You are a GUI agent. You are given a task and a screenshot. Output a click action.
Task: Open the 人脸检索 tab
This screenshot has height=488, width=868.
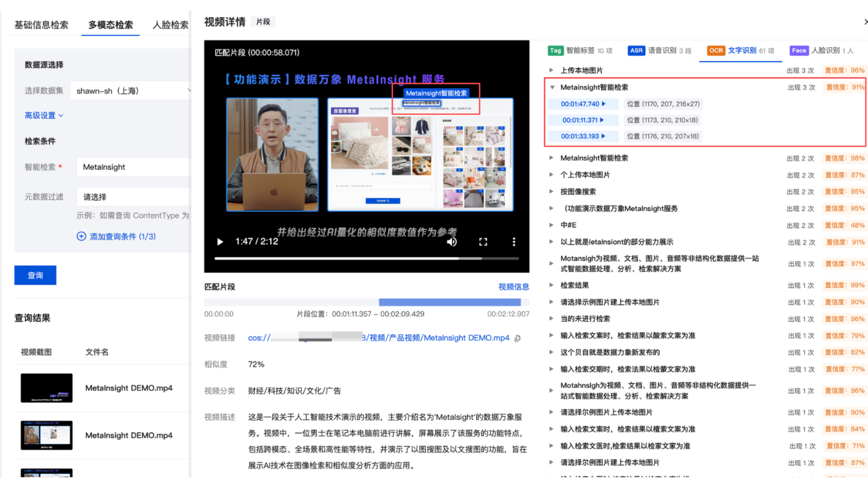(x=170, y=25)
